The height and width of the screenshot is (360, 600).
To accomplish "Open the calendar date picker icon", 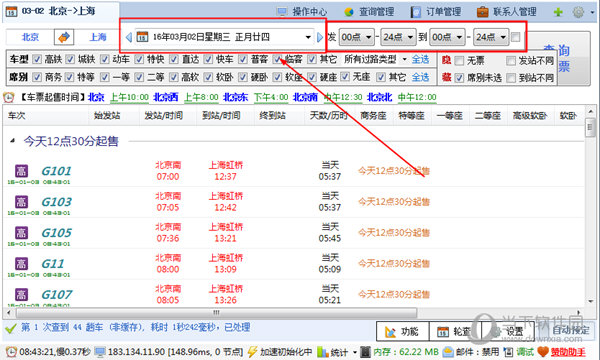I will 142,37.
